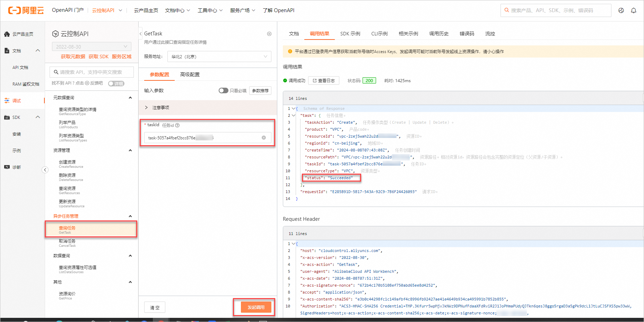The image size is (644, 322).
Task: Switch to the 调用历史 tab
Action: [438, 34]
